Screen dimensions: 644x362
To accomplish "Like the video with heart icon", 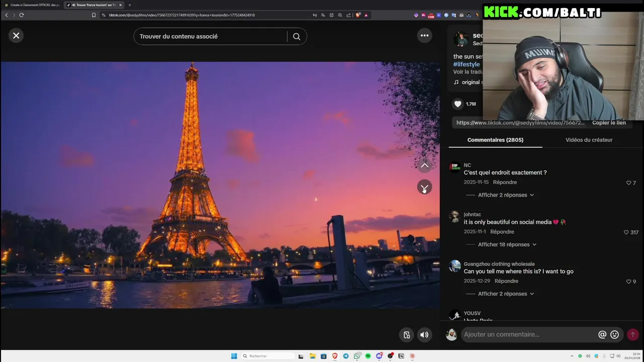I will point(457,104).
